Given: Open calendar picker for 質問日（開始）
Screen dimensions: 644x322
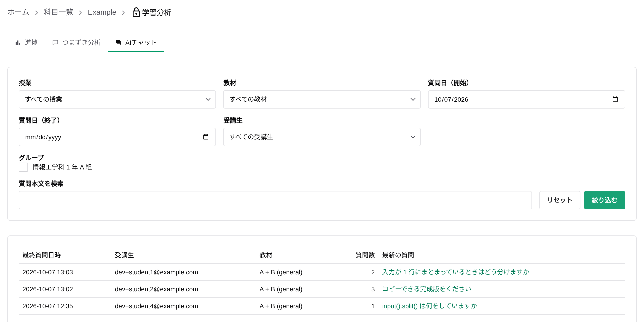Looking at the screenshot, I should pos(615,99).
